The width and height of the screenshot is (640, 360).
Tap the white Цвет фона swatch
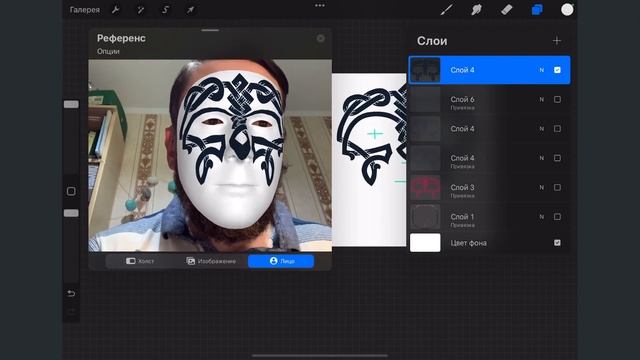pos(425,243)
